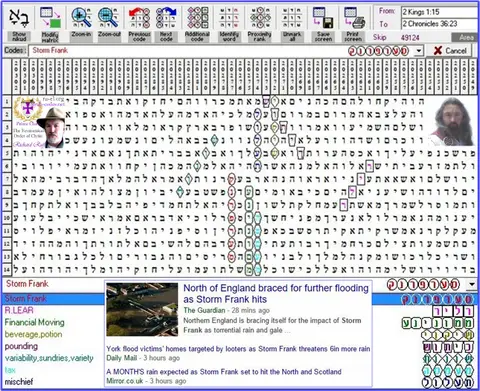This screenshot has width=480, height=391.
Task: Click the flood aerial news thumbnail
Action: click(142, 309)
